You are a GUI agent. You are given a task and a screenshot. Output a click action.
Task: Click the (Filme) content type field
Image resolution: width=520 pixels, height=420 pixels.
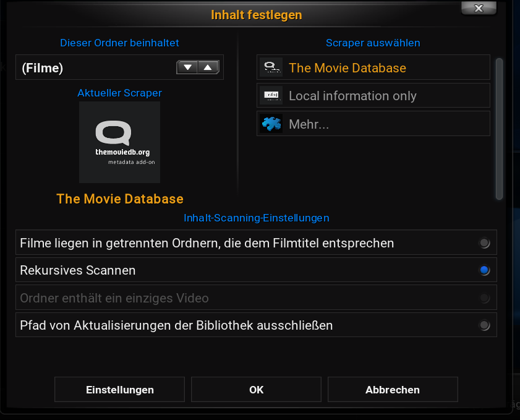(x=119, y=67)
